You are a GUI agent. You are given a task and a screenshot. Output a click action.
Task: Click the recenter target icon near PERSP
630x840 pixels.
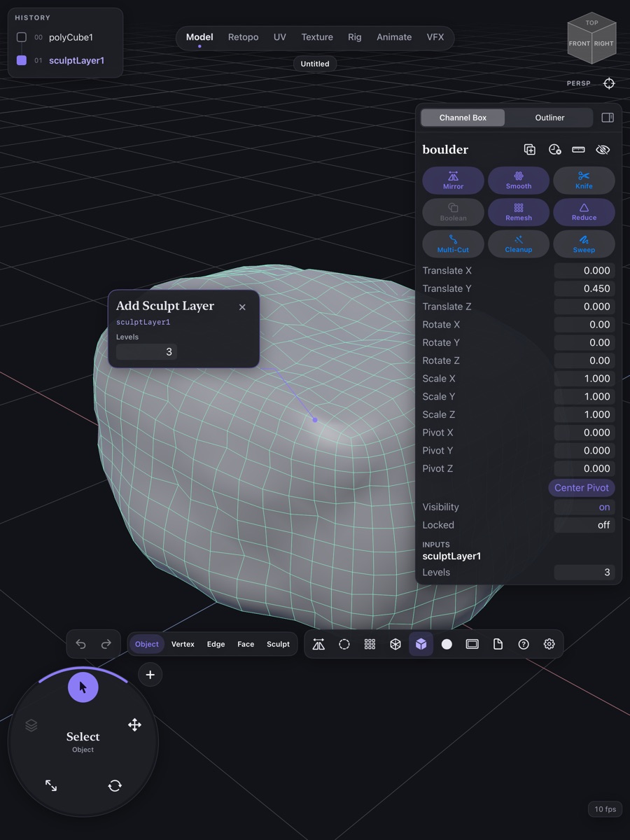click(609, 83)
